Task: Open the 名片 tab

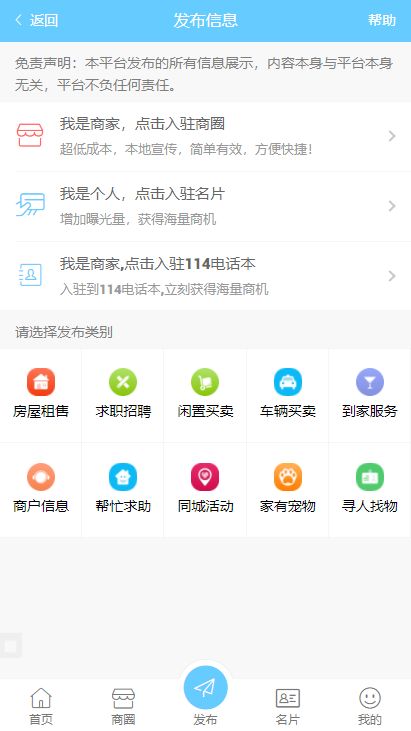Action: (288, 706)
